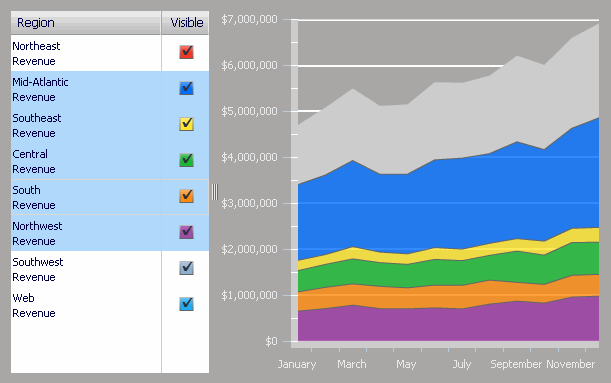Toggle the blue Mid-Atlantic Revenue visibility checkbox
The image size is (611, 383).
pos(186,88)
